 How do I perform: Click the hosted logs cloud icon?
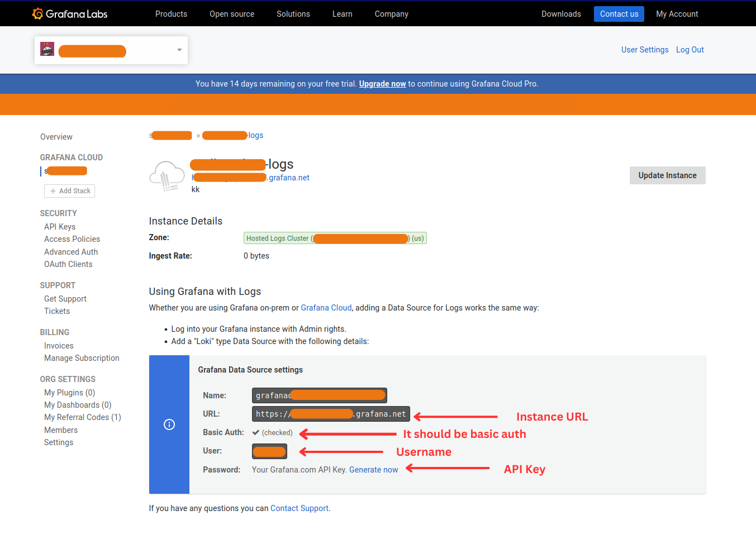(166, 175)
